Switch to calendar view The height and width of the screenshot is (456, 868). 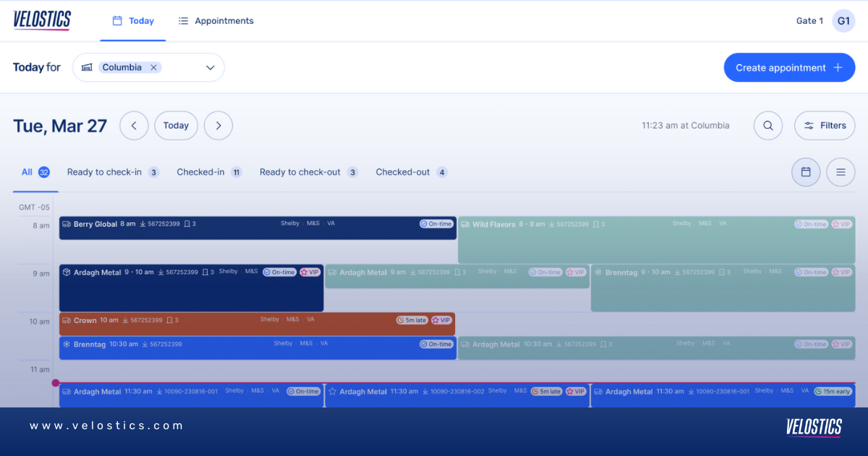(x=806, y=172)
